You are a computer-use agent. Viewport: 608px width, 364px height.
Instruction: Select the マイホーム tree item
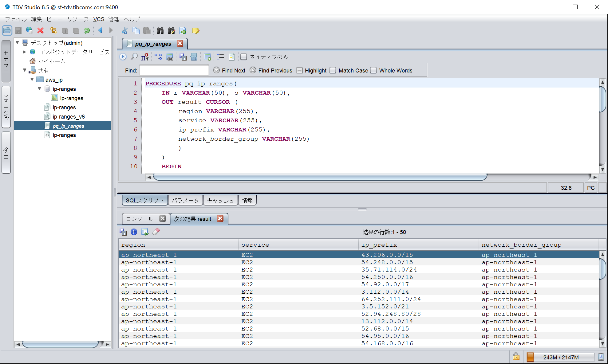[52, 61]
